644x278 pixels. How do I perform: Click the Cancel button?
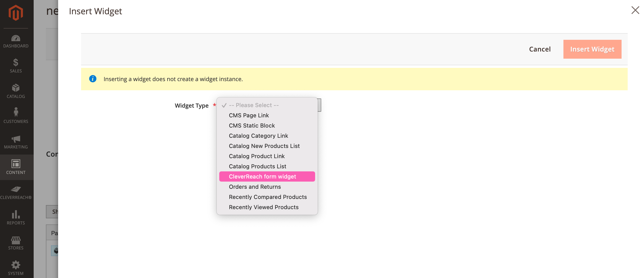(540, 49)
